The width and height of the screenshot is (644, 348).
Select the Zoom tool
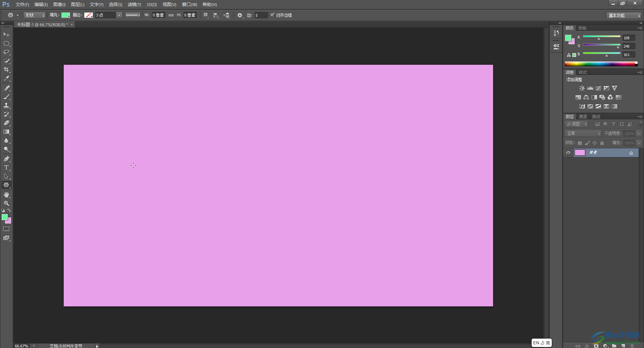tap(6, 203)
